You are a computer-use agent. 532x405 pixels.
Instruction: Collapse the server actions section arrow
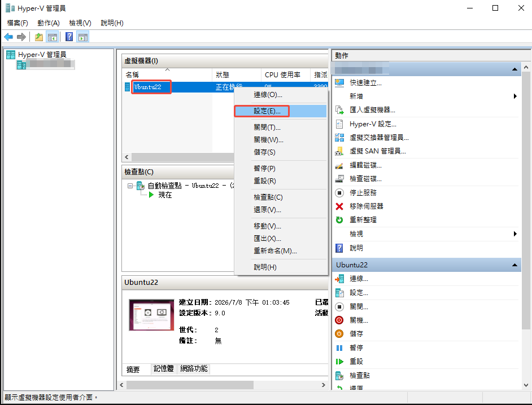[514, 69]
